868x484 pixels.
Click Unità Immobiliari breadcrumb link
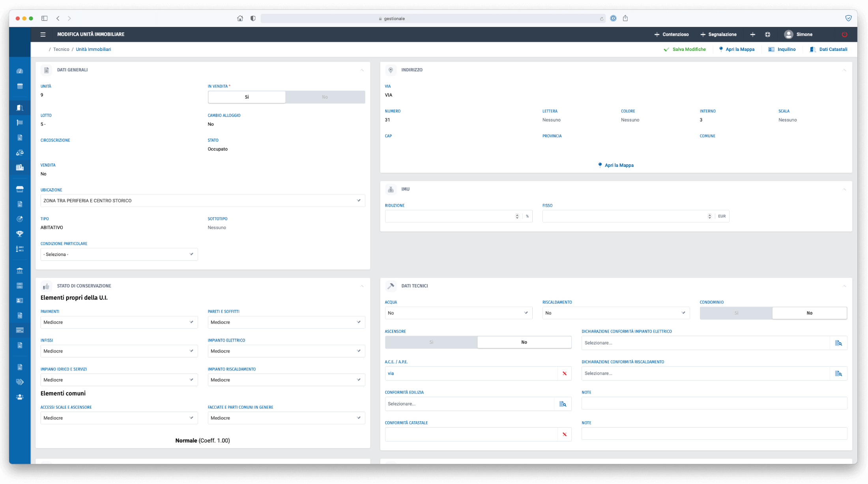click(x=93, y=49)
